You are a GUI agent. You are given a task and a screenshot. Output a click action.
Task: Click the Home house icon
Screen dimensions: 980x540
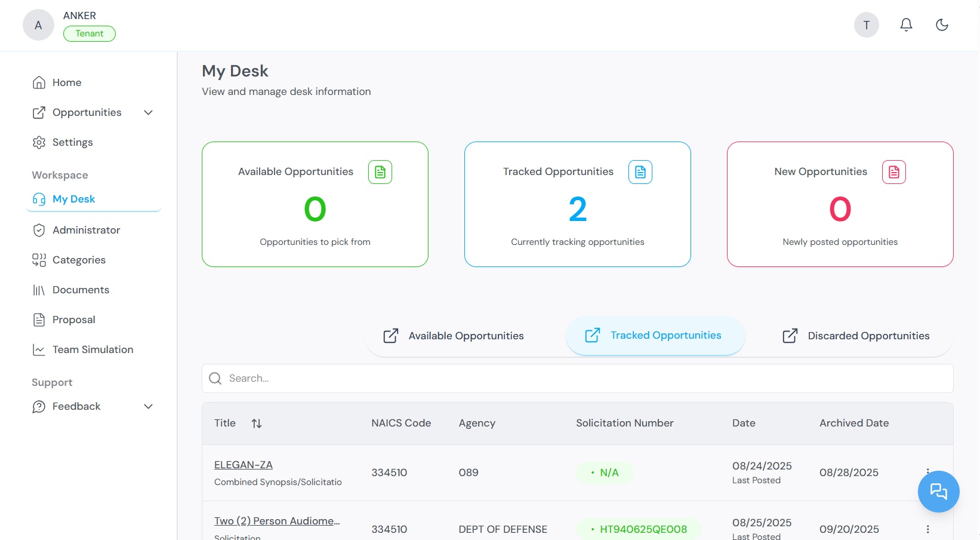pyautogui.click(x=39, y=82)
